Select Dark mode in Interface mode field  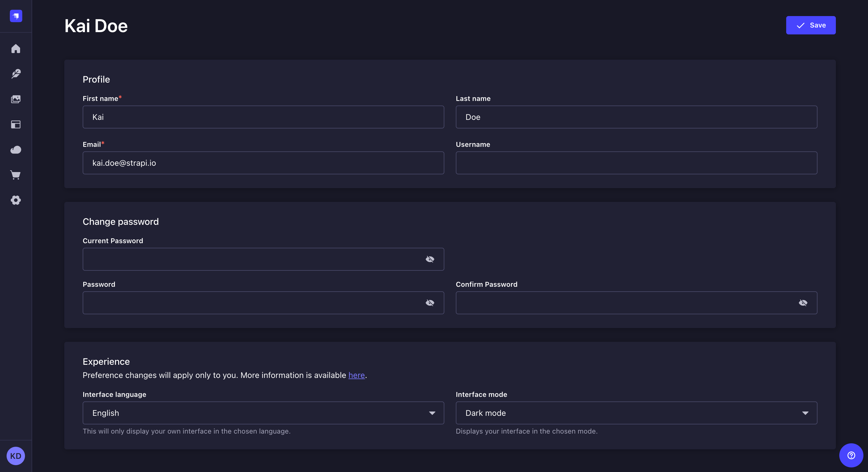[x=636, y=413]
